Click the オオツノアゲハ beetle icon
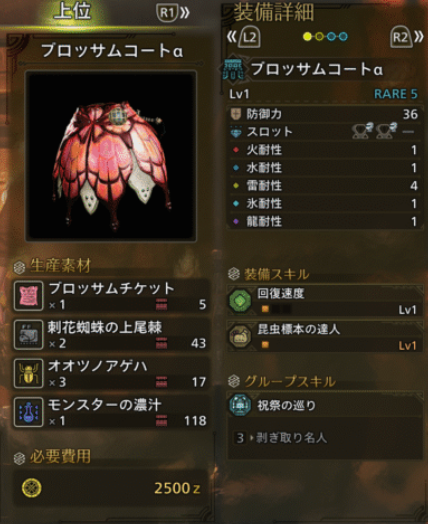The height and width of the screenshot is (524, 428). click(x=28, y=373)
